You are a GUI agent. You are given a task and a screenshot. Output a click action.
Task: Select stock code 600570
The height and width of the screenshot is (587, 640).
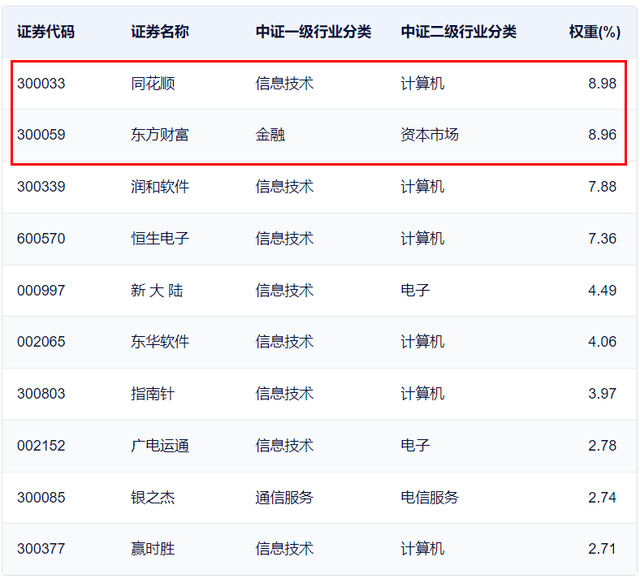41,239
